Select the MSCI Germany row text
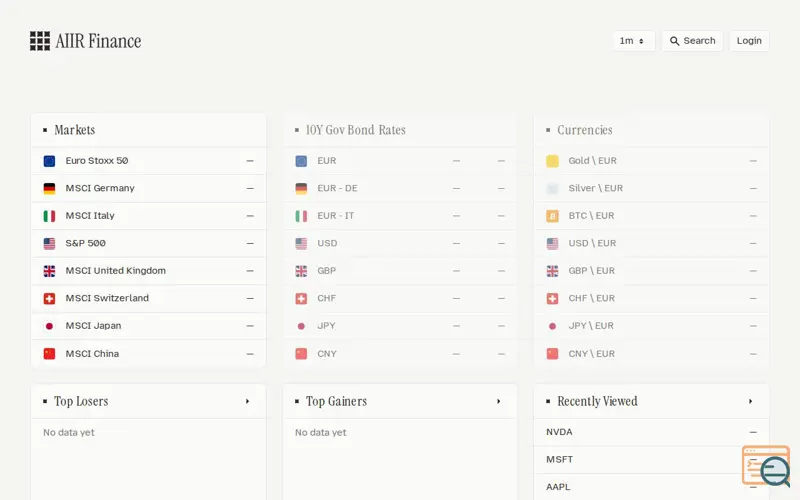Screen dimensions: 800x500 100,188
